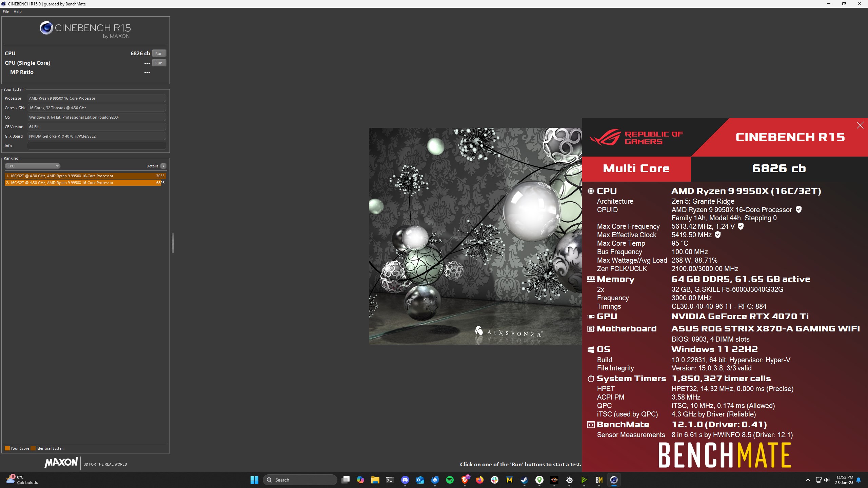Open Steam from the taskbar
The height and width of the screenshot is (488, 868).
coord(524,480)
